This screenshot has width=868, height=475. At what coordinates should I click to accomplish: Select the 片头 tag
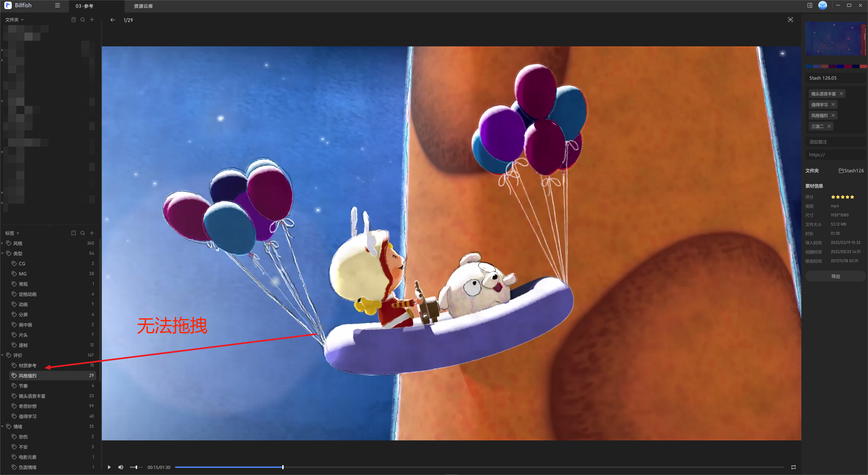(53, 335)
